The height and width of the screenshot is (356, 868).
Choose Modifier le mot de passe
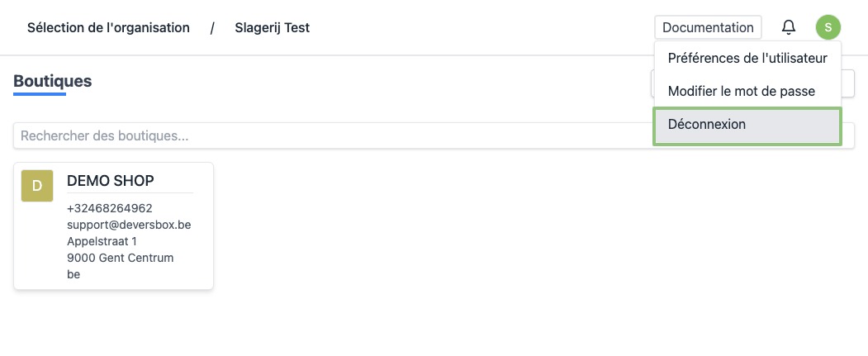pyautogui.click(x=741, y=92)
